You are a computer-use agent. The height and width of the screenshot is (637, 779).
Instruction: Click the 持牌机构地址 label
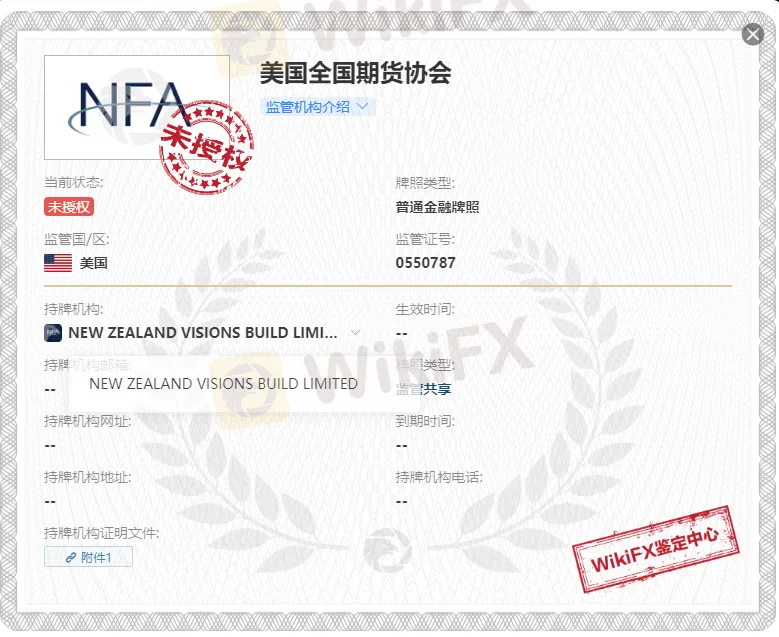(88, 478)
